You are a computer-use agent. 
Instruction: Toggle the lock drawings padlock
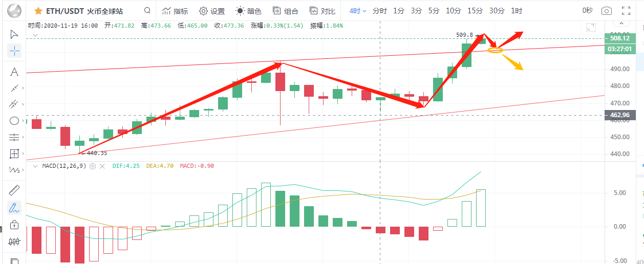tap(14, 225)
